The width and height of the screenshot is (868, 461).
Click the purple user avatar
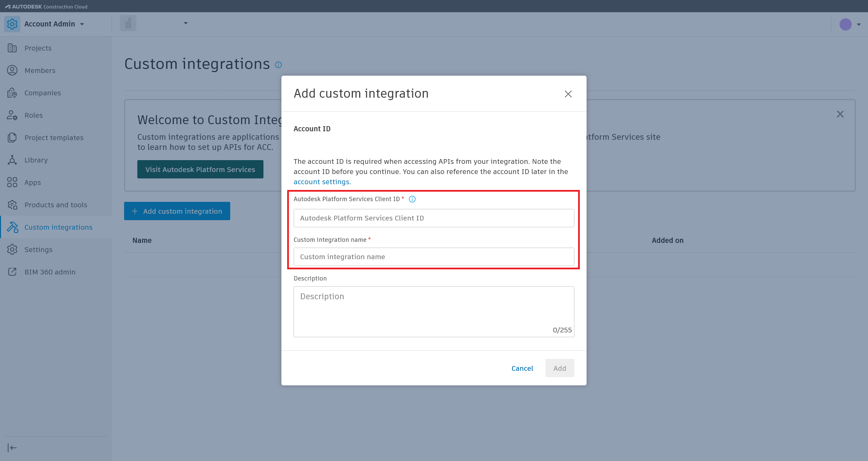point(845,24)
